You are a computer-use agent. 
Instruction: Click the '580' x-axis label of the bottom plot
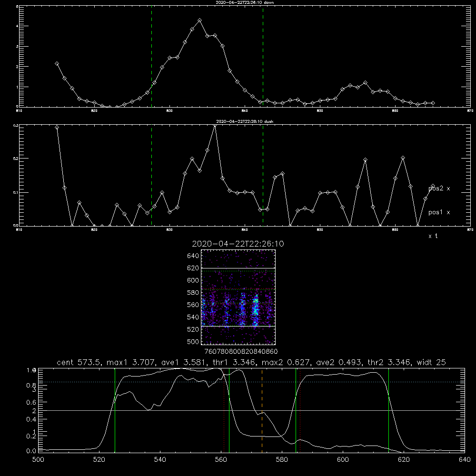(282, 460)
